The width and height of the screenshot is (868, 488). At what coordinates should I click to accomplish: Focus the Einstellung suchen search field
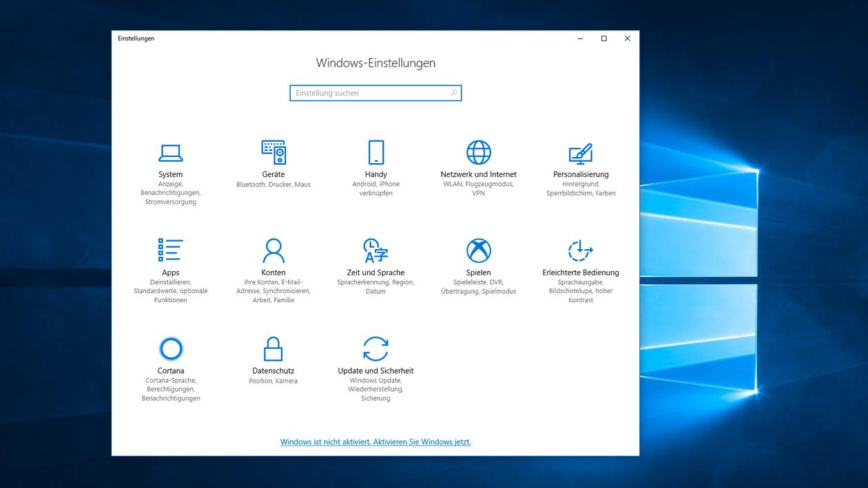click(375, 93)
